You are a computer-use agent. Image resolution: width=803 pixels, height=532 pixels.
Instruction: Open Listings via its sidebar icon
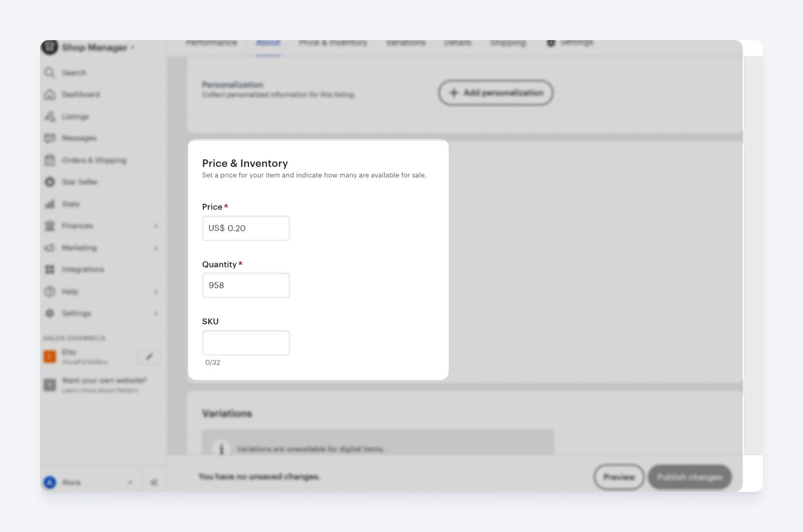pyautogui.click(x=50, y=116)
